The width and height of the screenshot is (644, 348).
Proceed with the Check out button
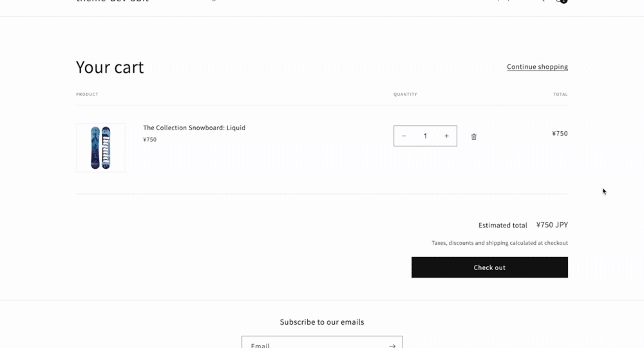(x=489, y=267)
